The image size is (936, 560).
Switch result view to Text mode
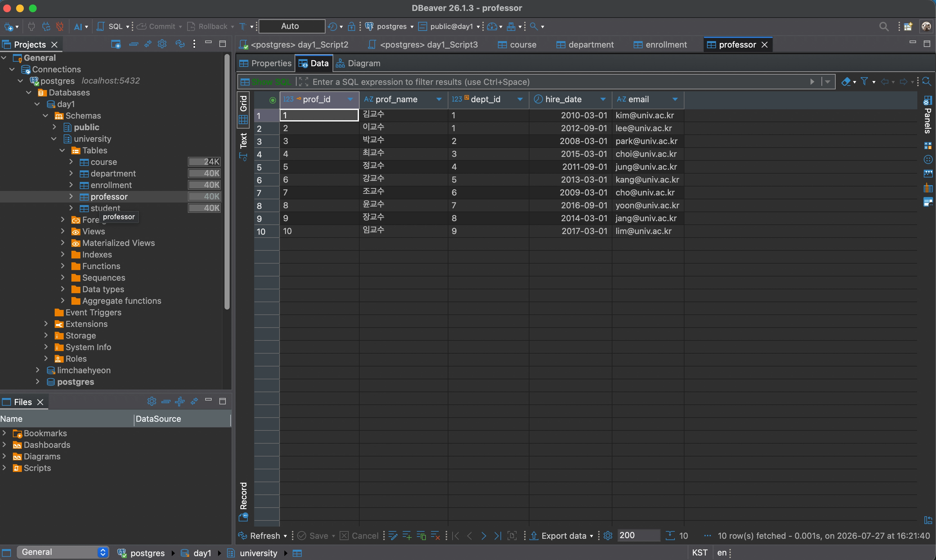click(243, 146)
